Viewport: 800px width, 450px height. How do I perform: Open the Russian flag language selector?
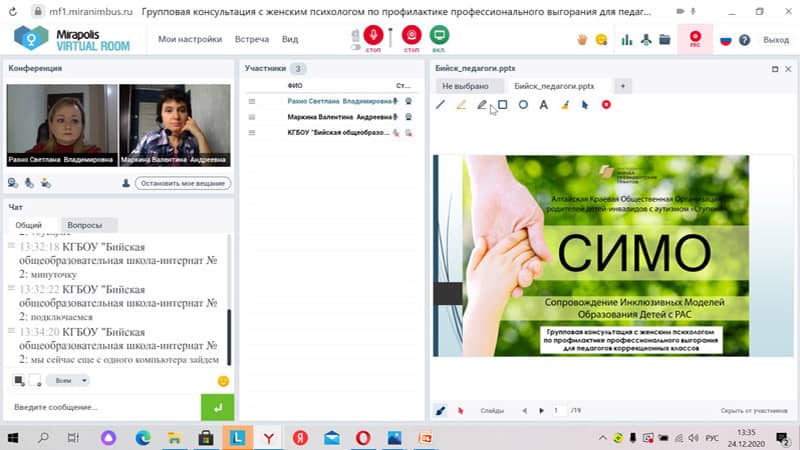click(726, 40)
